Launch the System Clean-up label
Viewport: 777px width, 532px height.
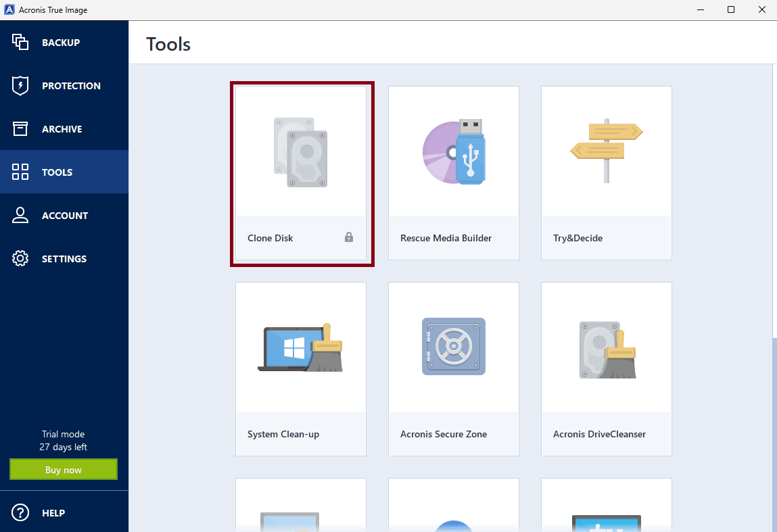coord(283,435)
